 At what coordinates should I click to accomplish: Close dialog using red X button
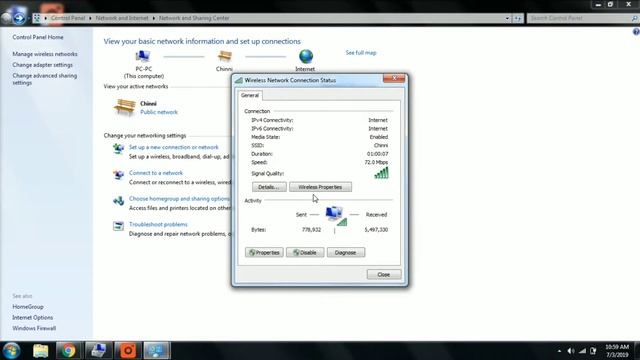[394, 78]
